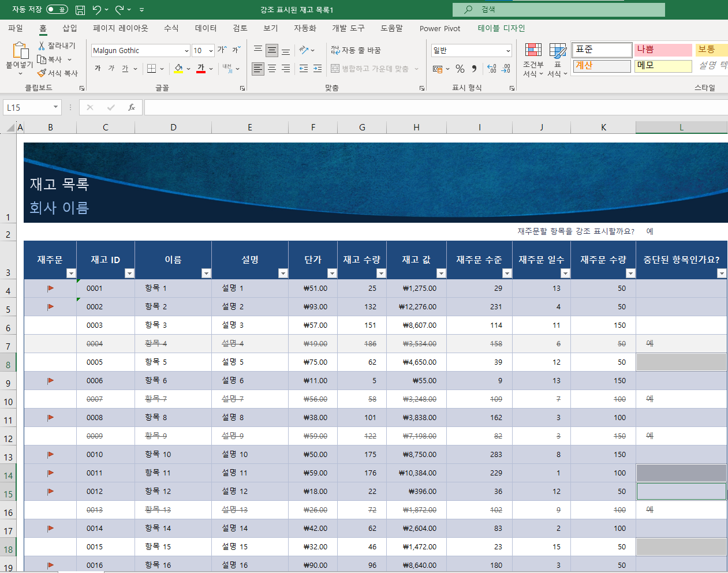Click the 검색 search box
Image resolution: width=728 pixels, height=573 pixels.
coord(559,10)
